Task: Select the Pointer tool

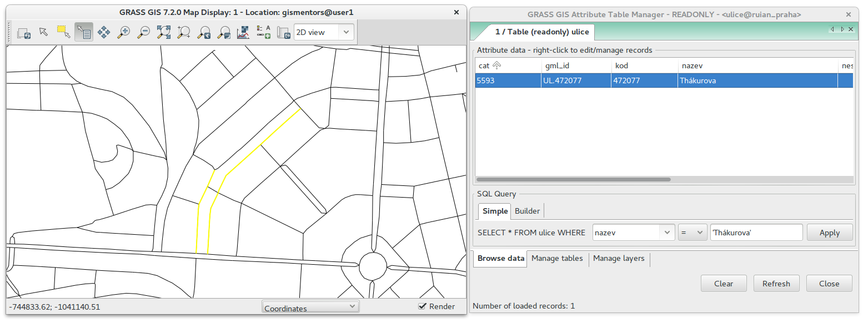Action: pos(44,33)
